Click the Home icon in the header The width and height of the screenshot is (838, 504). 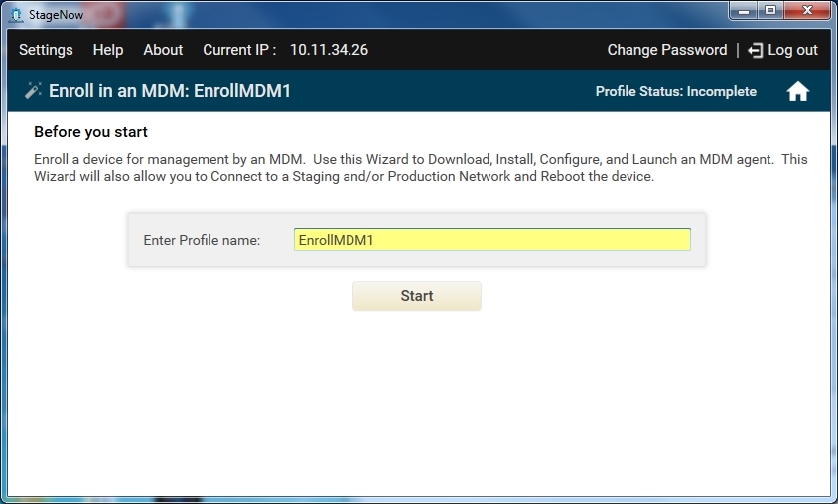coord(797,92)
